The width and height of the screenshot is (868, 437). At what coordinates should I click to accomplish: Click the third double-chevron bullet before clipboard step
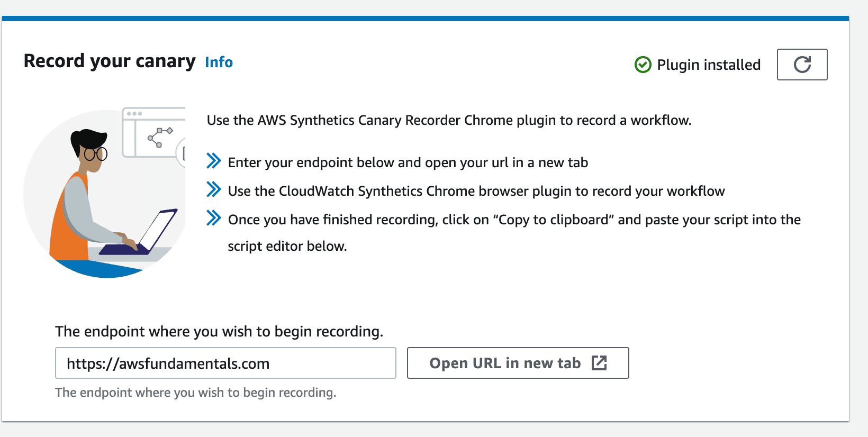coord(213,218)
